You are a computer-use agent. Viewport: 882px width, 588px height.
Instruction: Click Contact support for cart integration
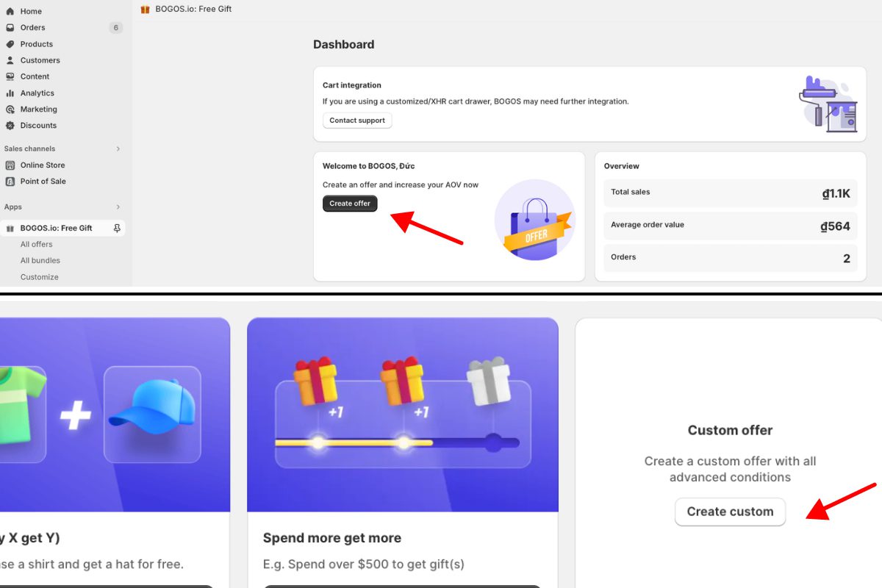click(356, 120)
